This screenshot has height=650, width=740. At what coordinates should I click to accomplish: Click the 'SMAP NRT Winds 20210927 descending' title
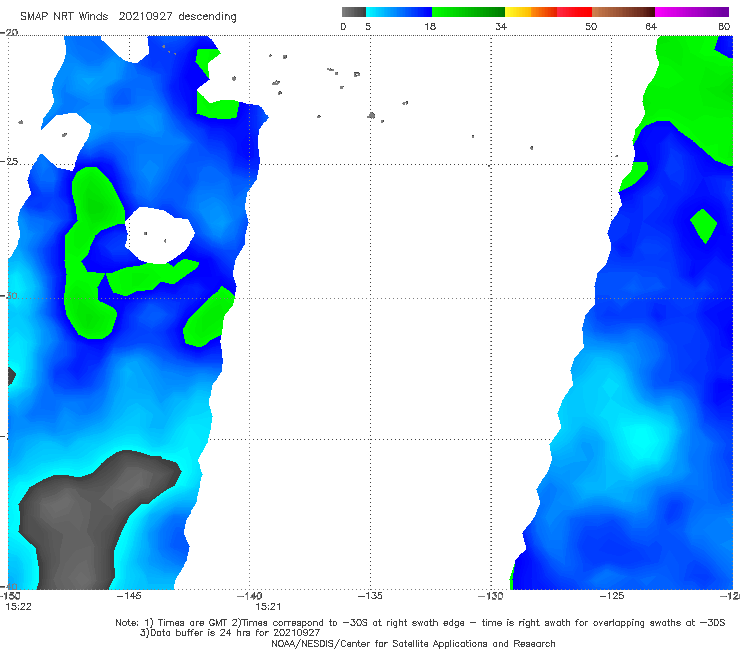click(128, 16)
